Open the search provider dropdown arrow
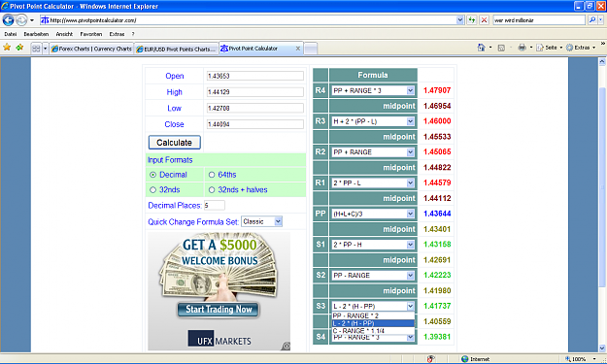 tap(600, 20)
